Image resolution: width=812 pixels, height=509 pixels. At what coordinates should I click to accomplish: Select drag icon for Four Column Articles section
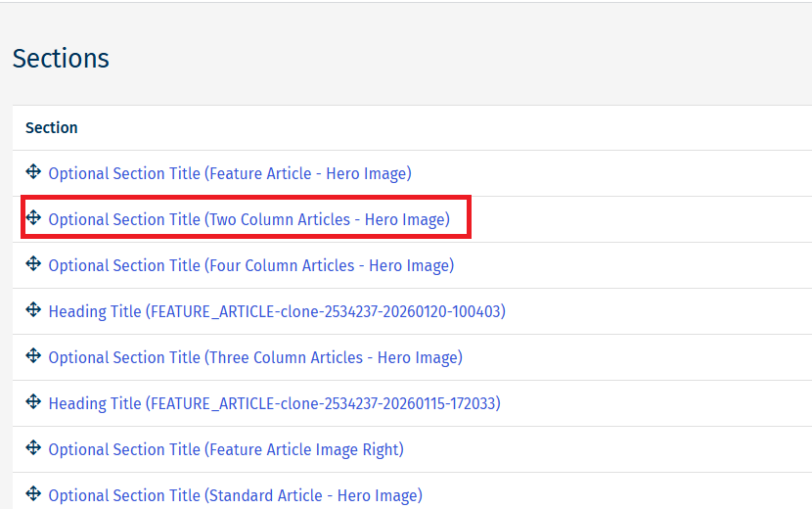click(33, 264)
